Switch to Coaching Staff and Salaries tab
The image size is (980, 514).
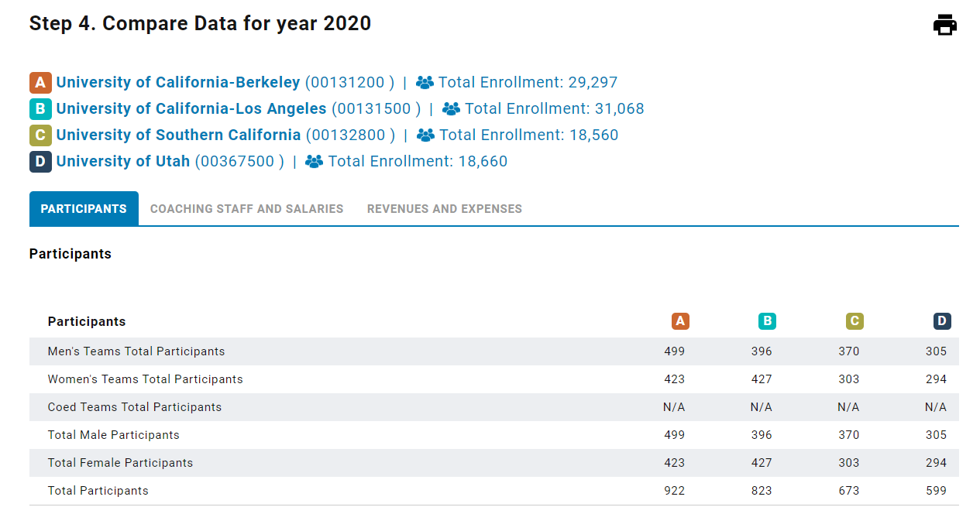[x=246, y=209]
